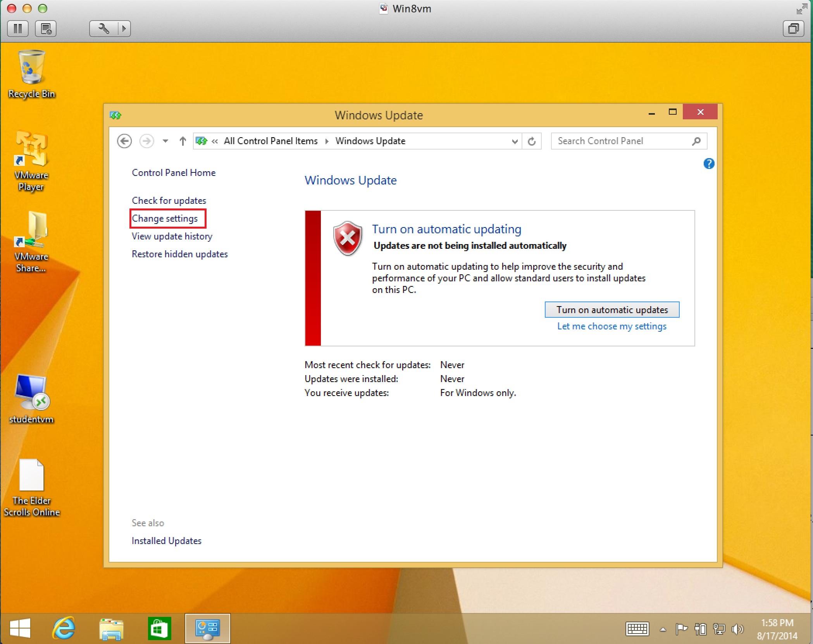Take a VM snapshot
The height and width of the screenshot is (644, 813).
point(46,29)
